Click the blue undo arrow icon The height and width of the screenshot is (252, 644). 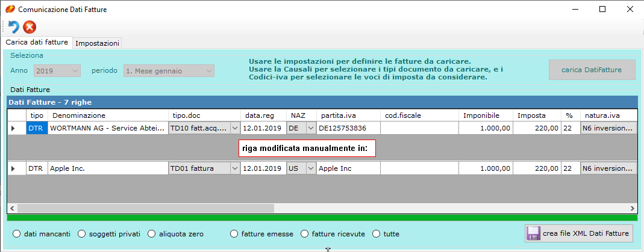point(13,26)
